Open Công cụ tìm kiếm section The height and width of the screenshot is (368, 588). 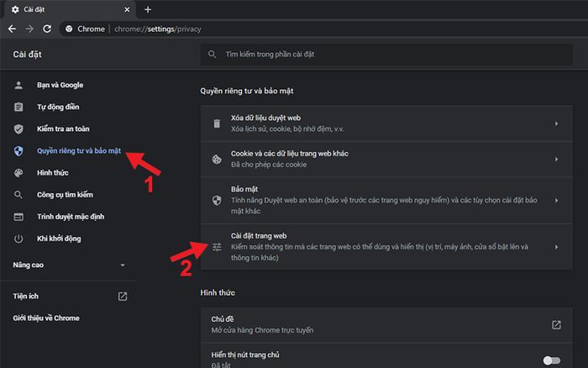tap(65, 195)
